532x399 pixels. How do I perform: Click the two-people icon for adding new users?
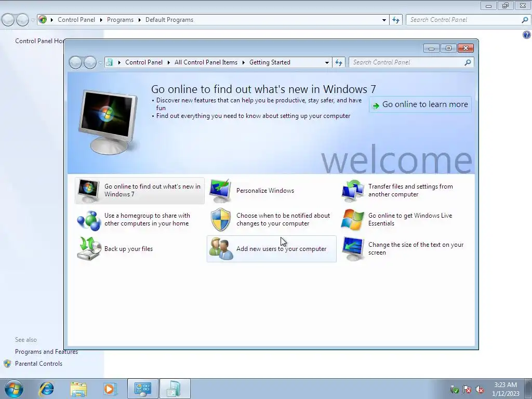(x=221, y=249)
